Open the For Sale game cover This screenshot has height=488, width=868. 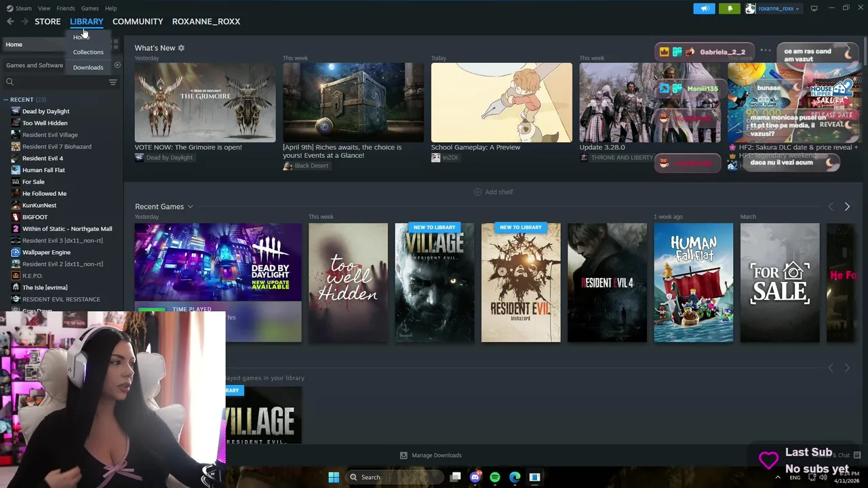point(780,283)
